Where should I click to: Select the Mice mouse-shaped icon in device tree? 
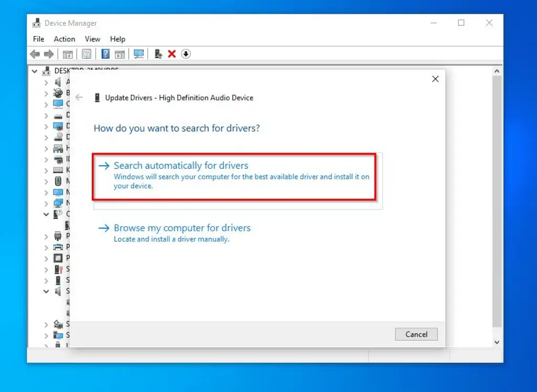(58, 181)
